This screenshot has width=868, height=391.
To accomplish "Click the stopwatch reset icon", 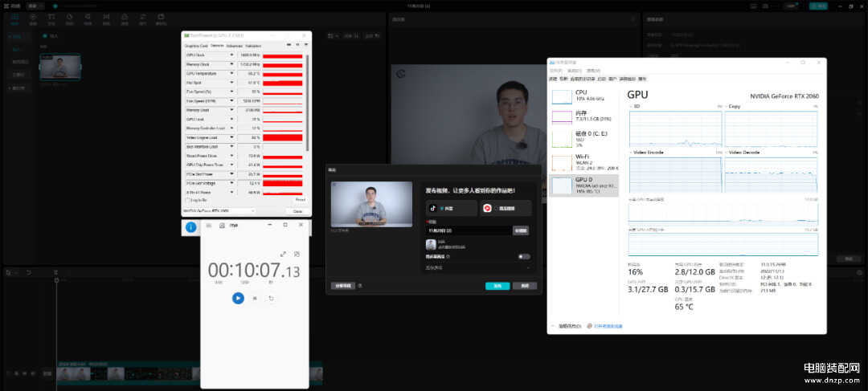I will [x=272, y=298].
